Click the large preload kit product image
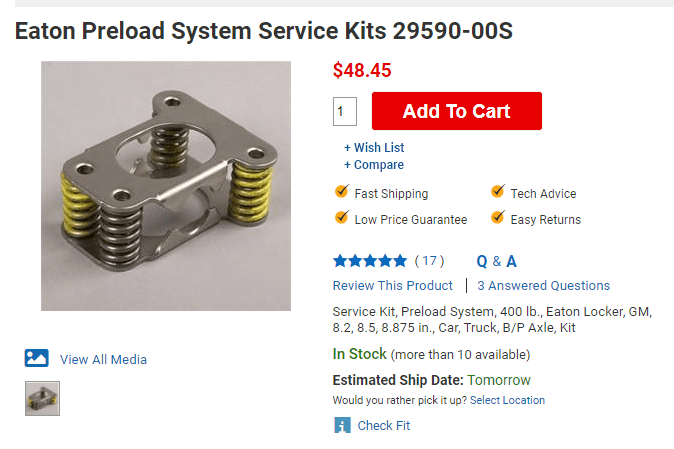The width and height of the screenshot is (674, 449). point(166,186)
